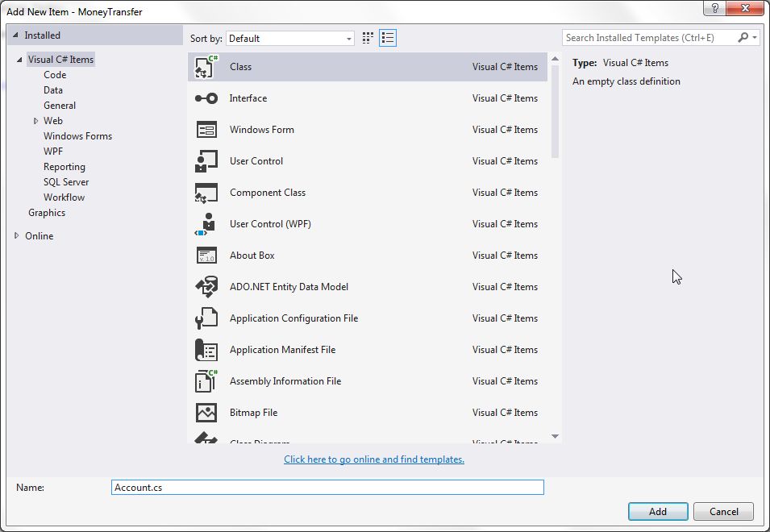The image size is (770, 532).
Task: Select the WPF category
Action: pyautogui.click(x=53, y=152)
